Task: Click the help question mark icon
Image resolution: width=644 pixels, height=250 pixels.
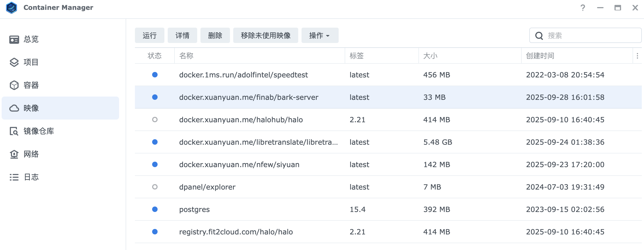Action: click(583, 8)
